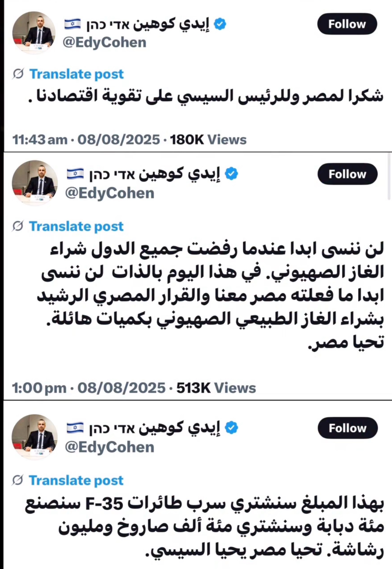
Task: Translate the post published at 1:00 pm
Action: 76,226
